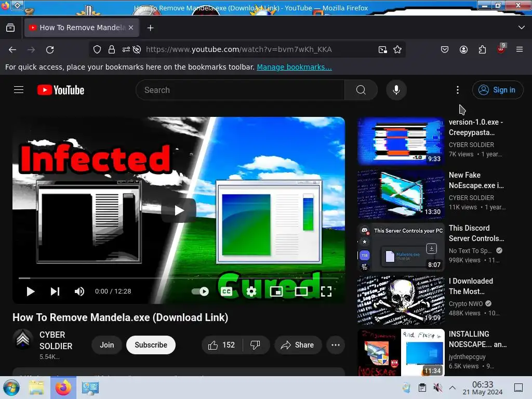Screen dimensions: 532x399
Task: Open player settings gear
Action: point(251,291)
